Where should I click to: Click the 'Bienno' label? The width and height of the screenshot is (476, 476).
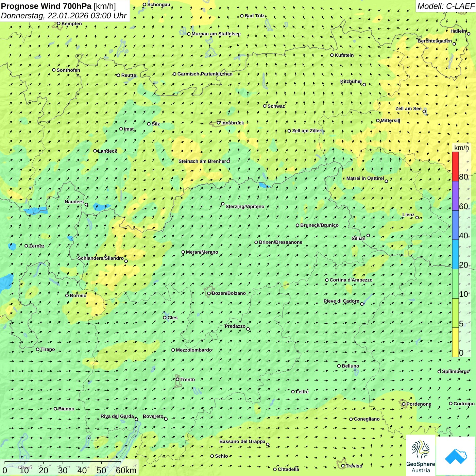click(x=66, y=409)
